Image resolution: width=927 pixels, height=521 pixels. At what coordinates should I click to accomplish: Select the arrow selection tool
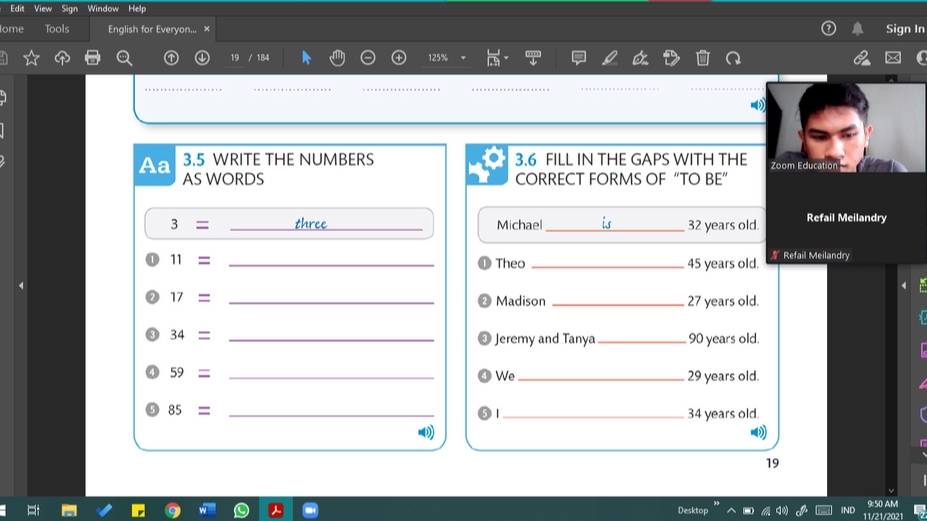coord(306,58)
